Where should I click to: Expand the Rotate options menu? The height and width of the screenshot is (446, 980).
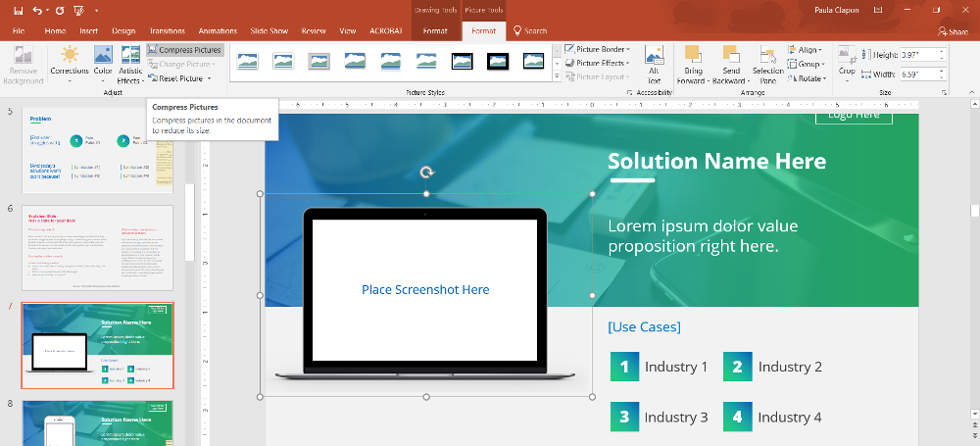click(x=807, y=78)
